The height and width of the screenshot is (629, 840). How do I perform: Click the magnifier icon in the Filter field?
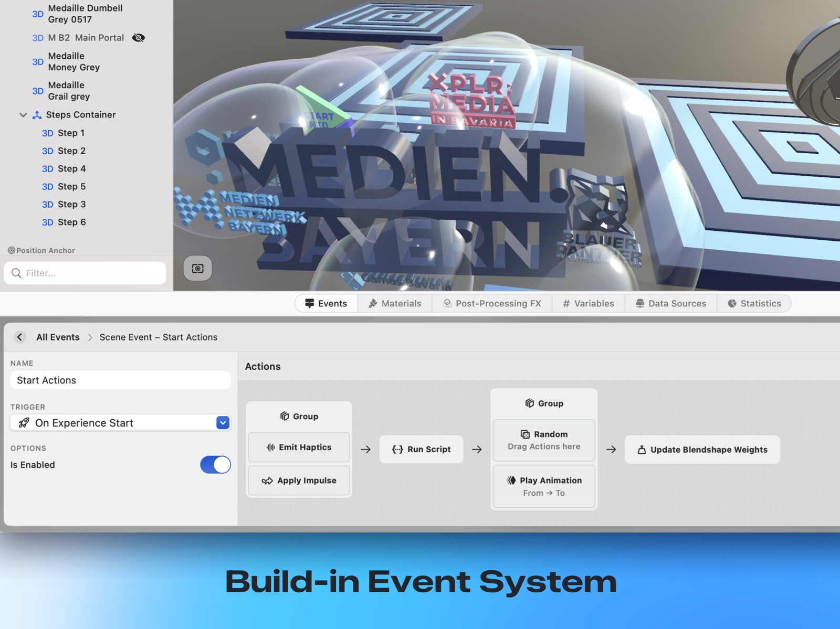(17, 273)
